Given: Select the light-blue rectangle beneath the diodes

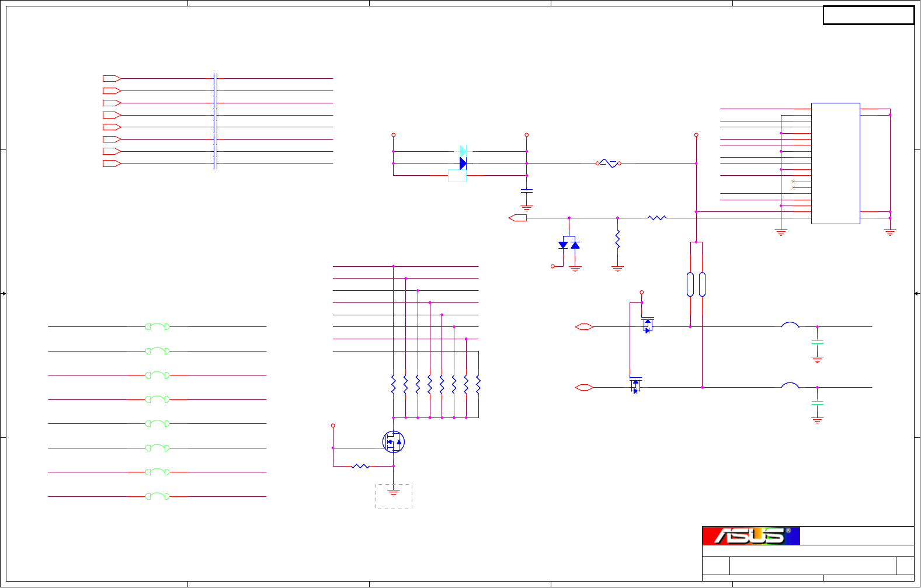Looking at the screenshot, I should coord(457,176).
